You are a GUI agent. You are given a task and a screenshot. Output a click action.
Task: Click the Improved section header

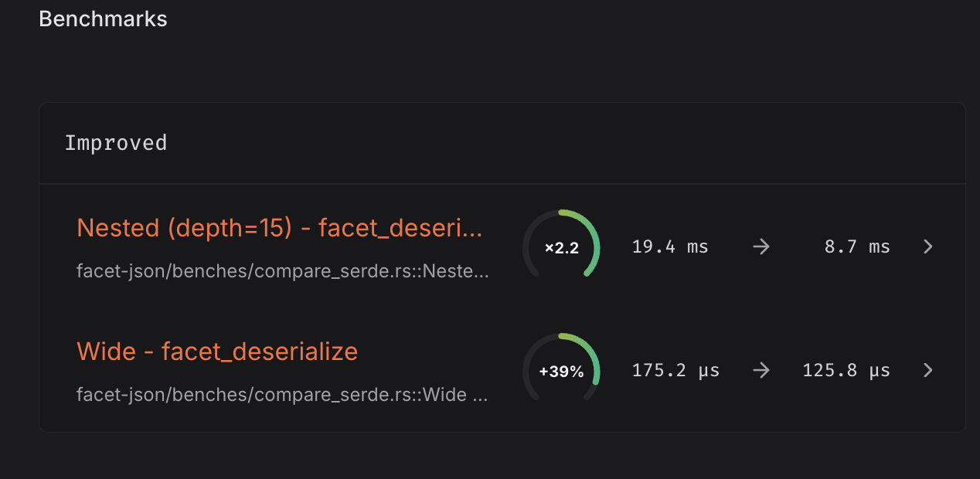(x=116, y=144)
